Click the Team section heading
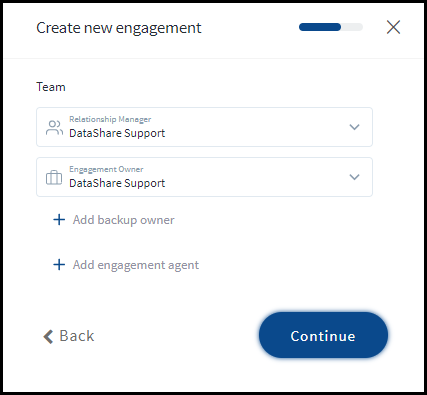Screen dimensions: 427x395 point(51,87)
